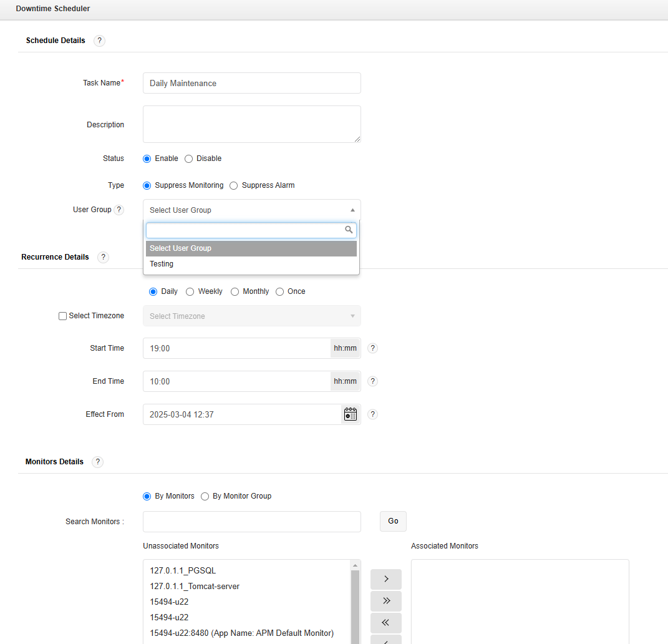
Task: Open the Schedule Details help icon
Action: [99, 41]
